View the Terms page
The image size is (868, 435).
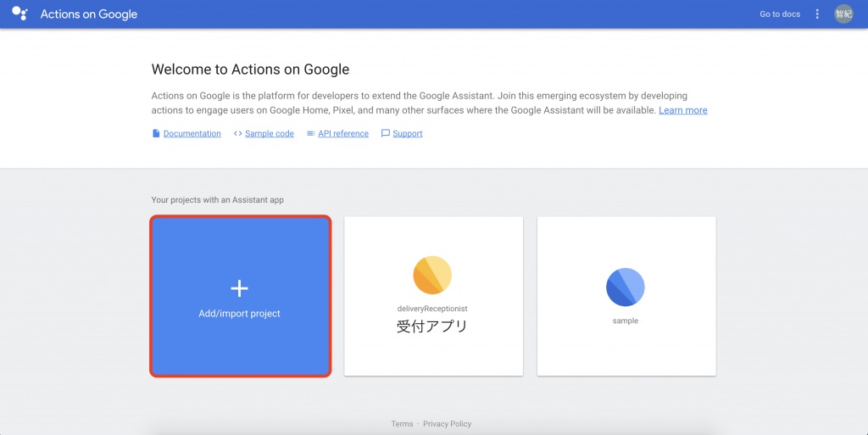[x=402, y=424]
